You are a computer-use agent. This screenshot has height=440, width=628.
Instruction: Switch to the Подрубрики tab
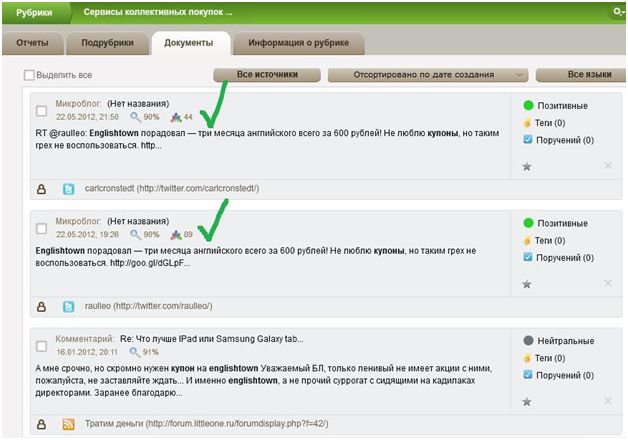click(x=107, y=43)
